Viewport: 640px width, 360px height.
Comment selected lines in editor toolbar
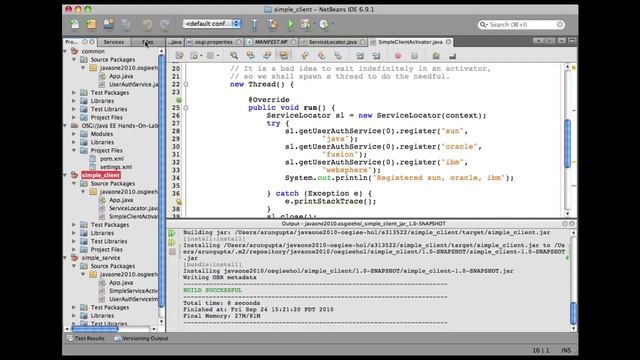436,56
